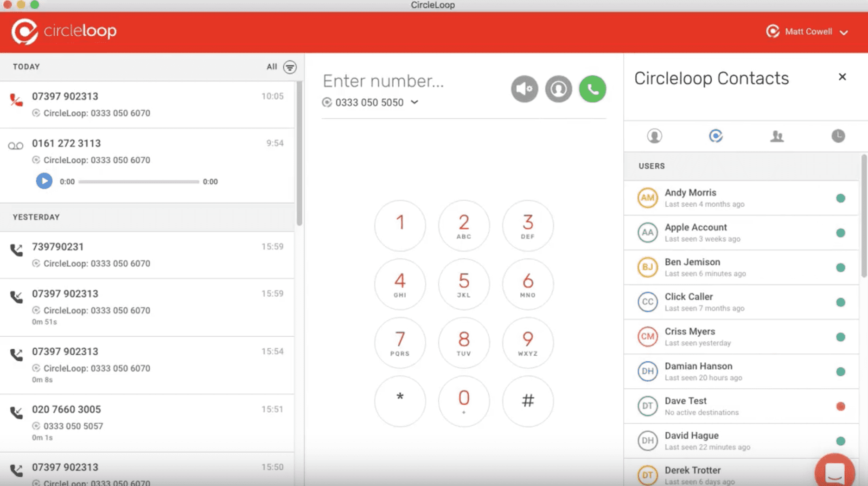Open the speaker audio settings icon
Screen dimensions: 868x486
click(x=524, y=89)
